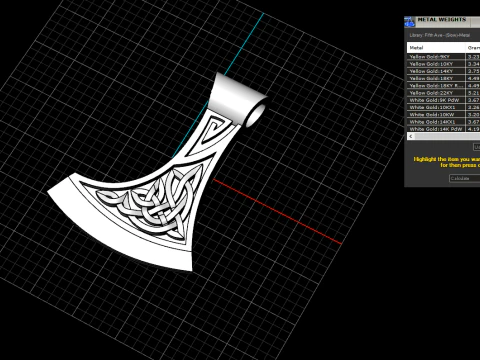The height and width of the screenshot is (360, 480).
Task: Click the horizontal scrollbar left arrow
Action: click(x=411, y=136)
